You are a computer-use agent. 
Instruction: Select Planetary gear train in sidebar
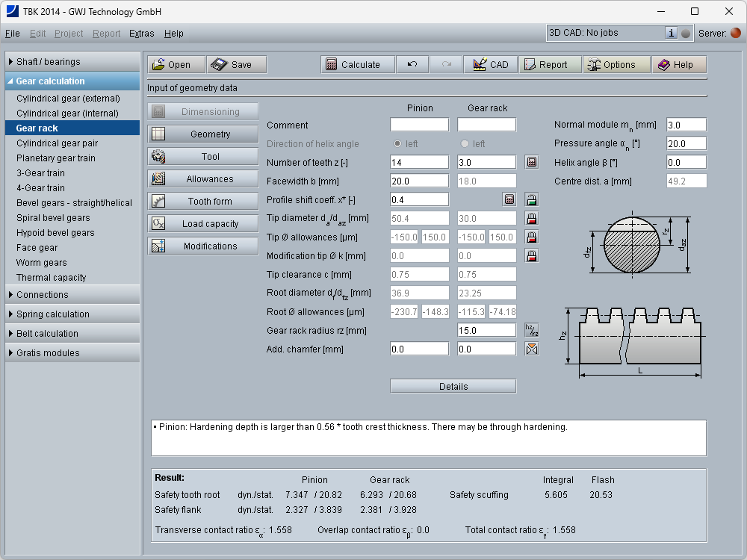point(56,158)
